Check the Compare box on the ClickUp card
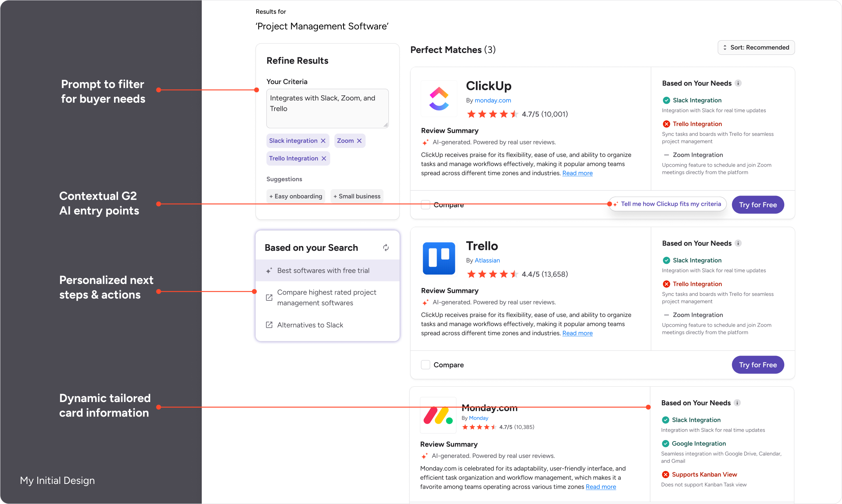This screenshot has width=842, height=504. 425,205
